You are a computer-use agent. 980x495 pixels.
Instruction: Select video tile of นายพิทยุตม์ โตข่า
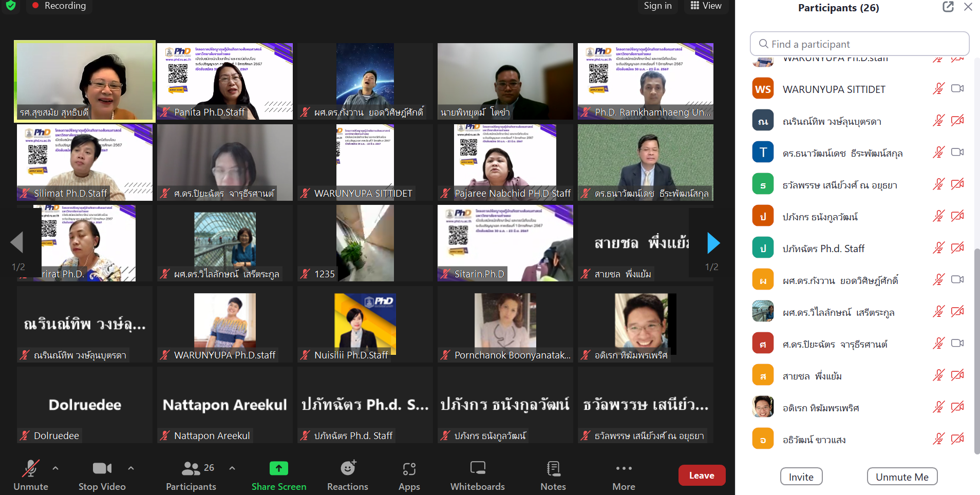pos(505,81)
